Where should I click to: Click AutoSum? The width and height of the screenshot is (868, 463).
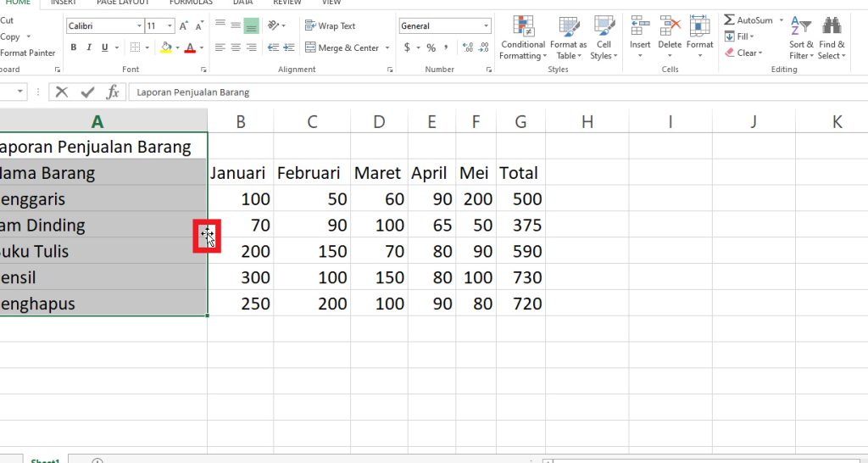pyautogui.click(x=748, y=20)
